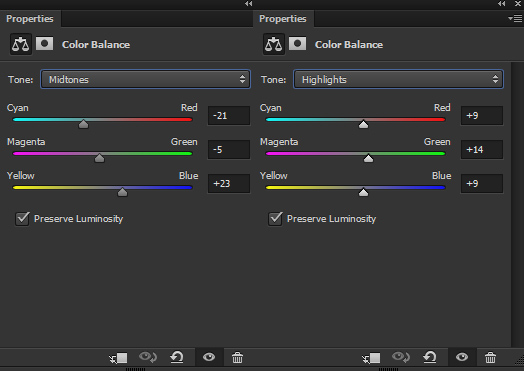The image size is (524, 371).
Task: Select right Properties tab
Action: [x=283, y=19]
